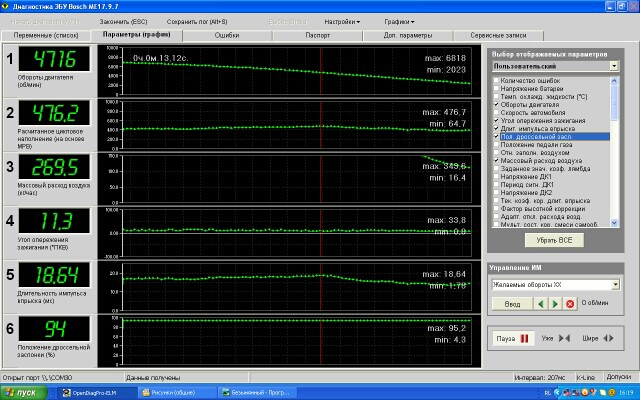Image resolution: width=640 pixels, height=400 pixels.
Task: Click the RL language indicator in tray
Action: tap(547, 393)
